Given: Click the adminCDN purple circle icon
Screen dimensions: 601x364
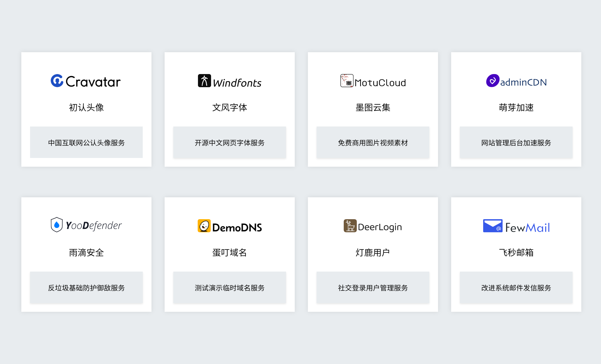Looking at the screenshot, I should [493, 81].
